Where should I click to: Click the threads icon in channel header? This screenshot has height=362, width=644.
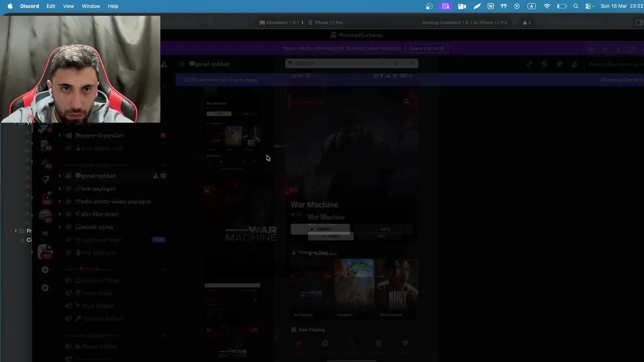coord(529,64)
